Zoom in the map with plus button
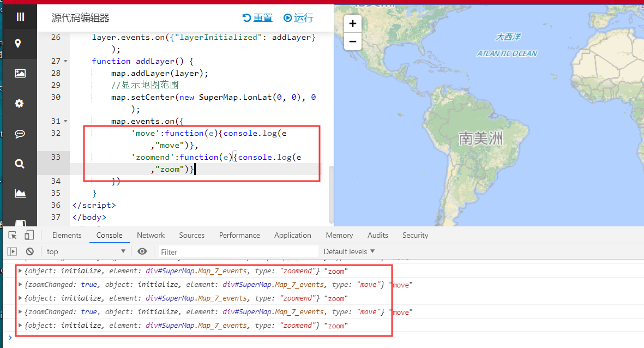The width and height of the screenshot is (644, 348). tap(353, 23)
